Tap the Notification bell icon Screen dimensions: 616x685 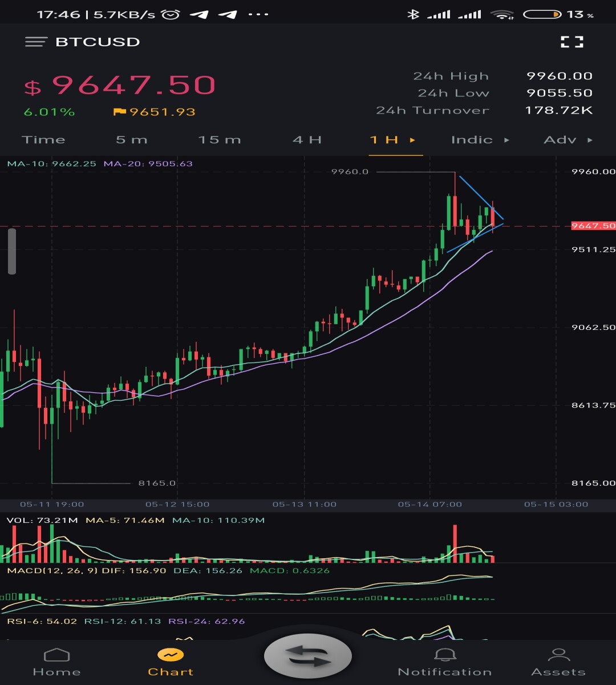(x=445, y=655)
